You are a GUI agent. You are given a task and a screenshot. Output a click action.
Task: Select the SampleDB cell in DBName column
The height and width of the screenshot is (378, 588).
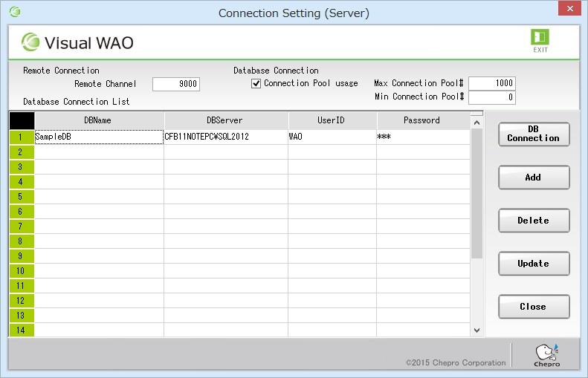click(99, 137)
